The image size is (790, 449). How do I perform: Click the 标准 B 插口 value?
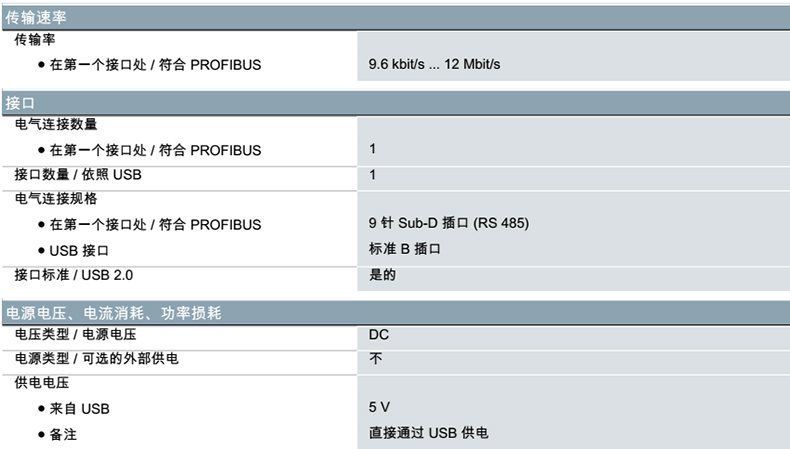tap(405, 248)
